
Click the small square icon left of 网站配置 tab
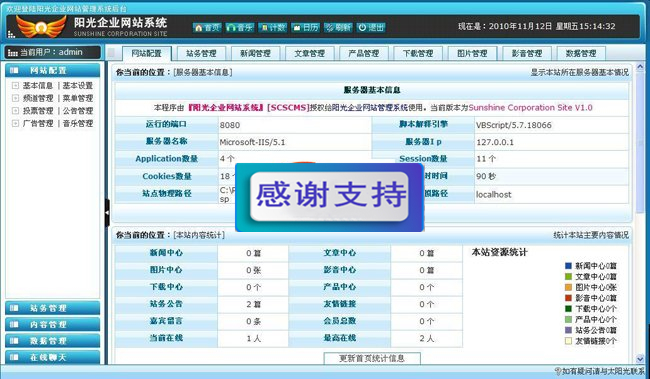pos(112,53)
